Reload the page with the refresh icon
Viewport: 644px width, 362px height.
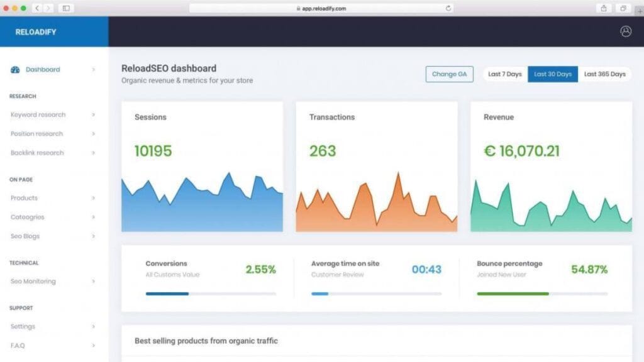(448, 8)
